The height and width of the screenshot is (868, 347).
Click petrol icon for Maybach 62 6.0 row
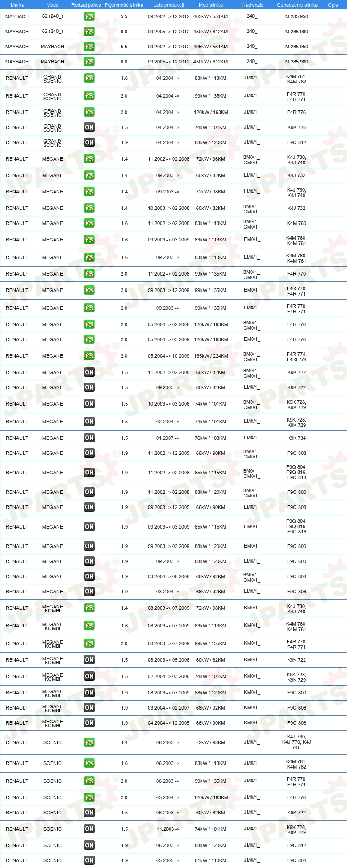(89, 32)
